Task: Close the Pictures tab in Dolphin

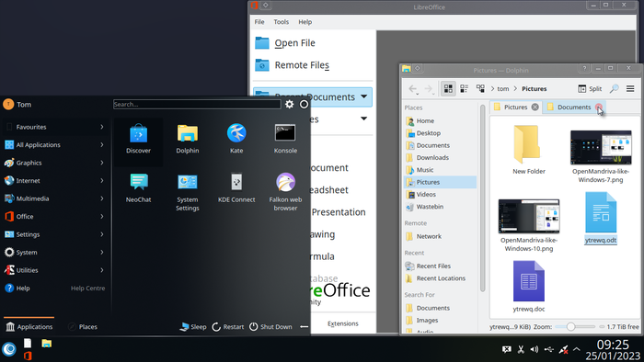Action: pyautogui.click(x=535, y=107)
